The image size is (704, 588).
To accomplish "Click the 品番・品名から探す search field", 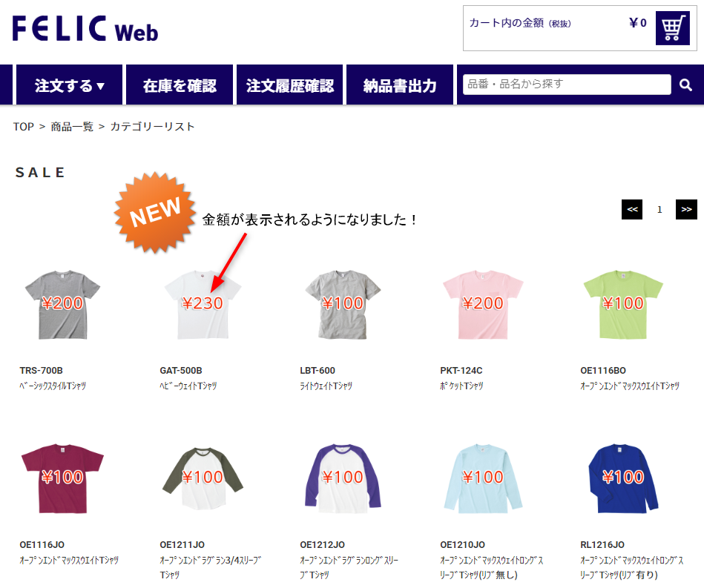I will (567, 85).
